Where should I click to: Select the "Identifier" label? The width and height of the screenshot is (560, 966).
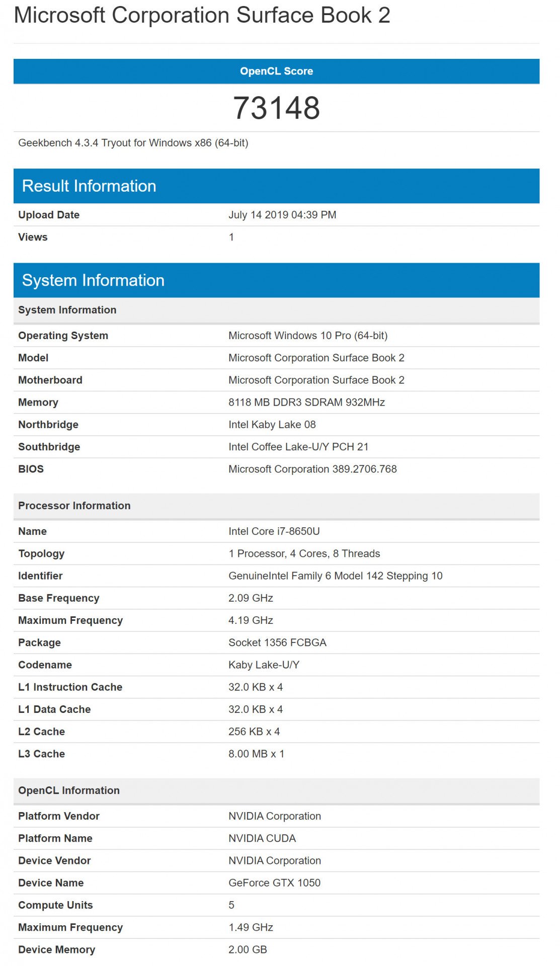tap(40, 576)
